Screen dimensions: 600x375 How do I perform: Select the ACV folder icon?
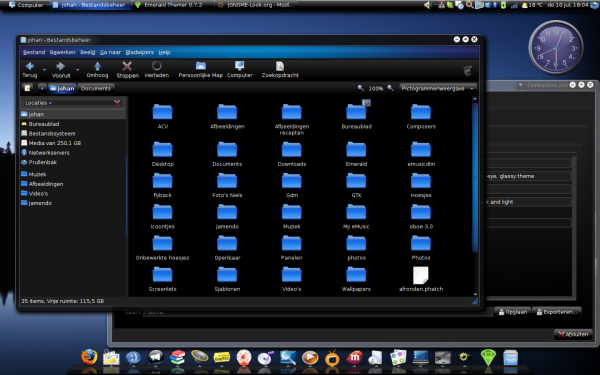[163, 112]
